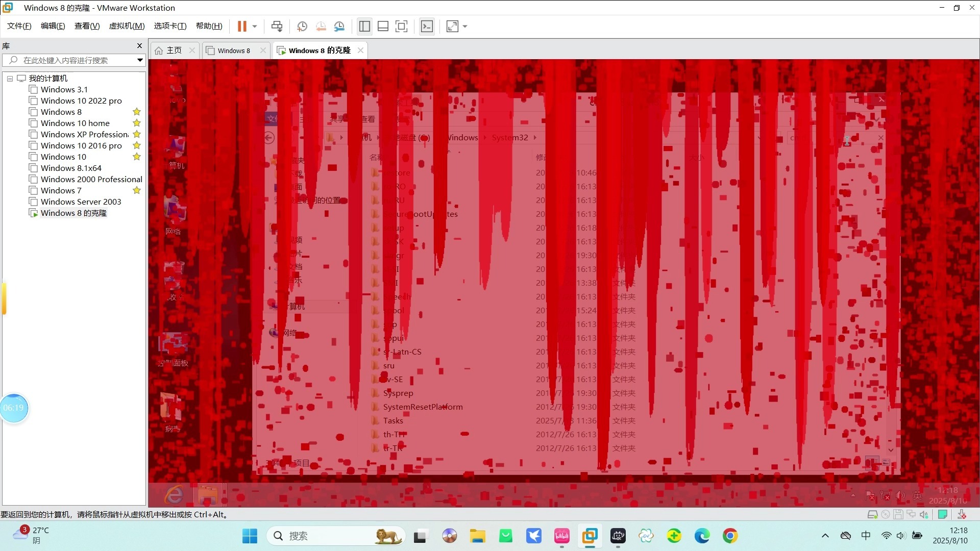Viewport: 980px width, 551px height.
Task: Open Microsoft Edge from the host taskbar
Action: point(702,536)
